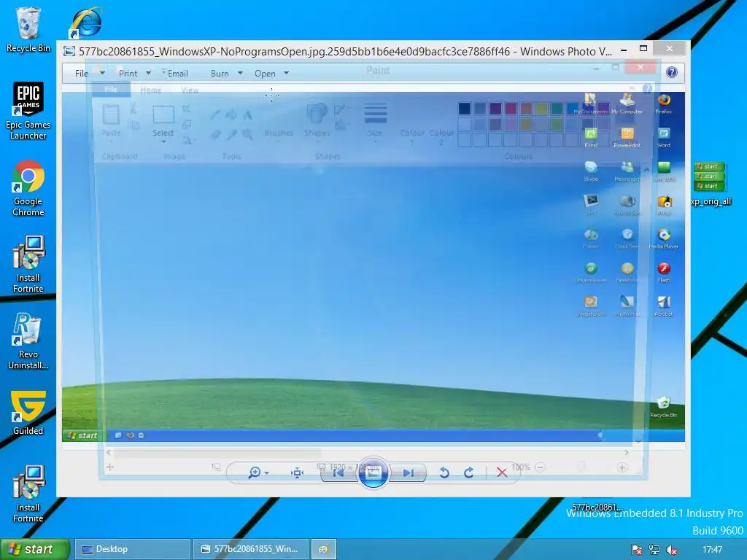This screenshot has width=747, height=560.
Task: Click Select tool in the faded Paint window
Action: [163, 122]
